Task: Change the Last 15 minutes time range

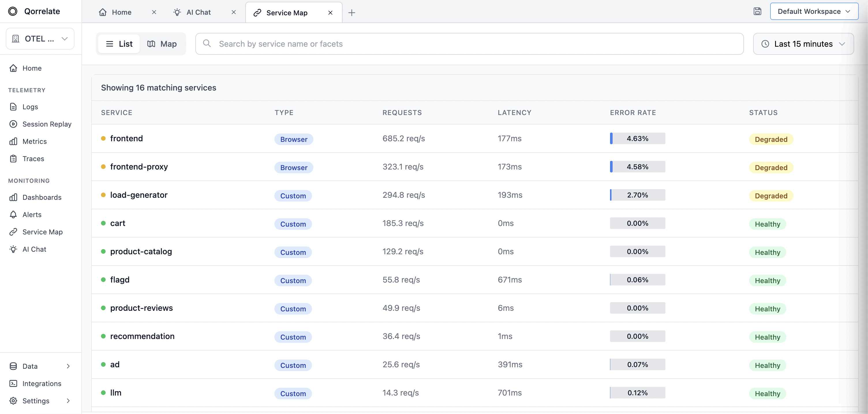Action: [803, 44]
